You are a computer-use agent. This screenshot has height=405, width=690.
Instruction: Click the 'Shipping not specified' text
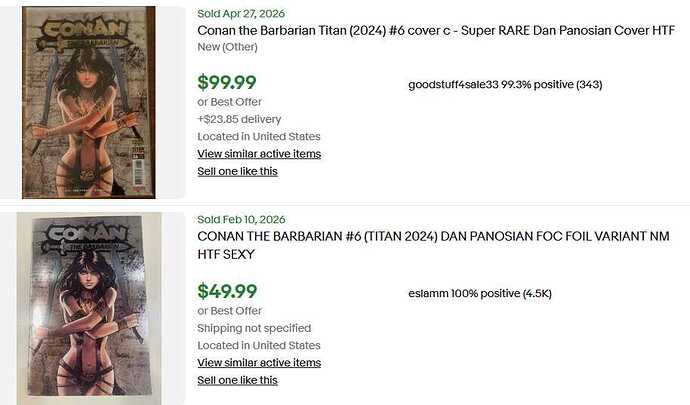[254, 328]
